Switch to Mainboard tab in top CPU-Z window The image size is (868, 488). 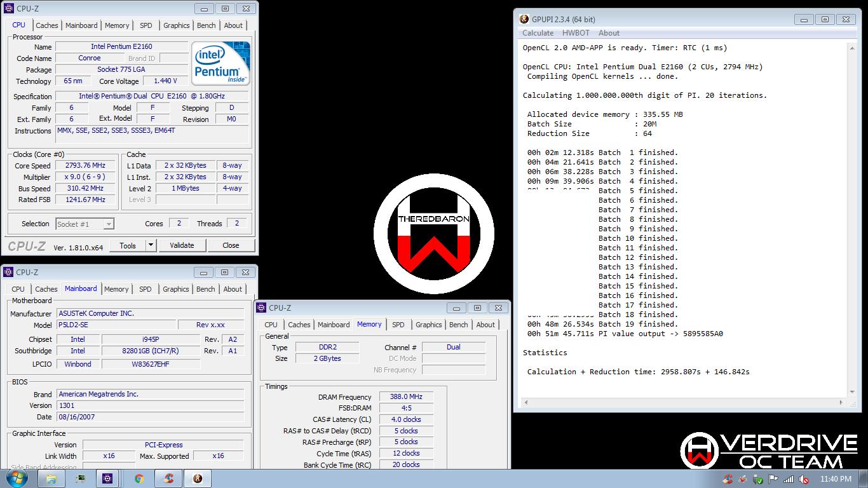pyautogui.click(x=81, y=25)
